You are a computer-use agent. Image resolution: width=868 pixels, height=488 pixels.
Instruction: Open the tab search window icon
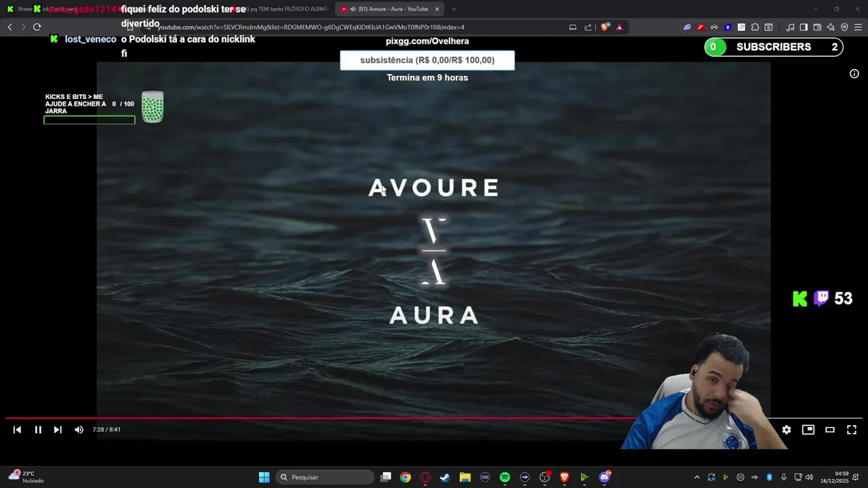click(x=768, y=27)
